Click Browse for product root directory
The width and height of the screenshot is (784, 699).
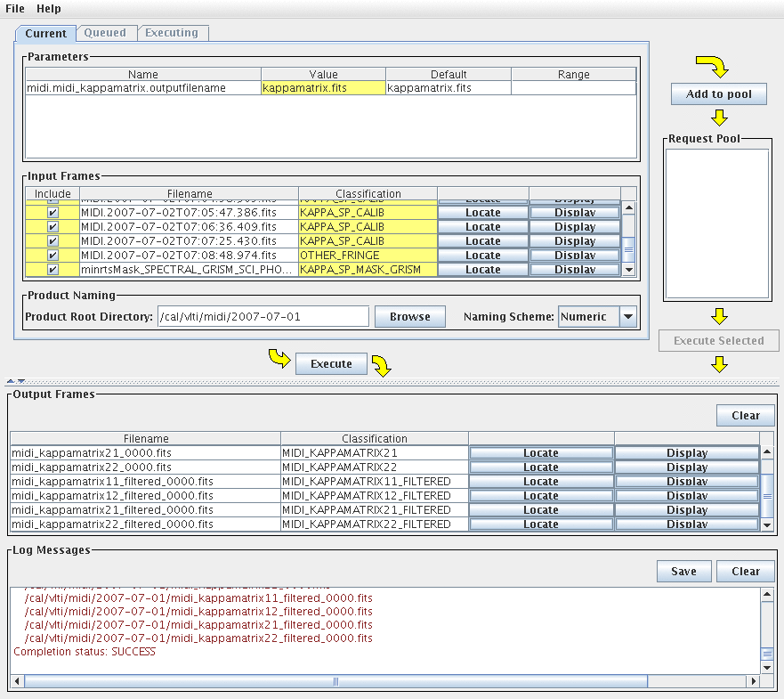[409, 317]
